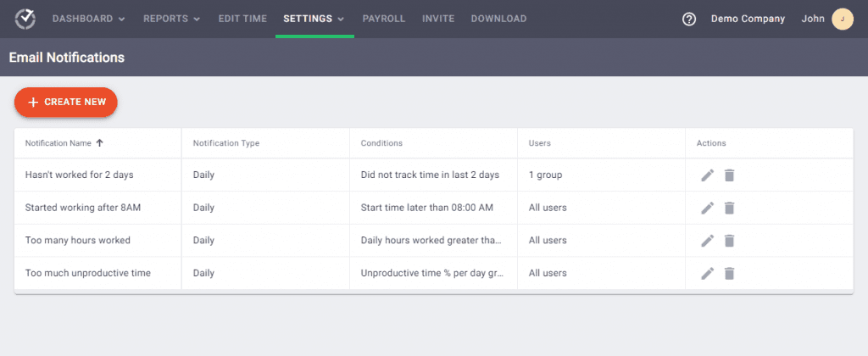868x356 pixels.
Task: Edit the Hasn't worked for 2 days notification
Action: click(708, 175)
